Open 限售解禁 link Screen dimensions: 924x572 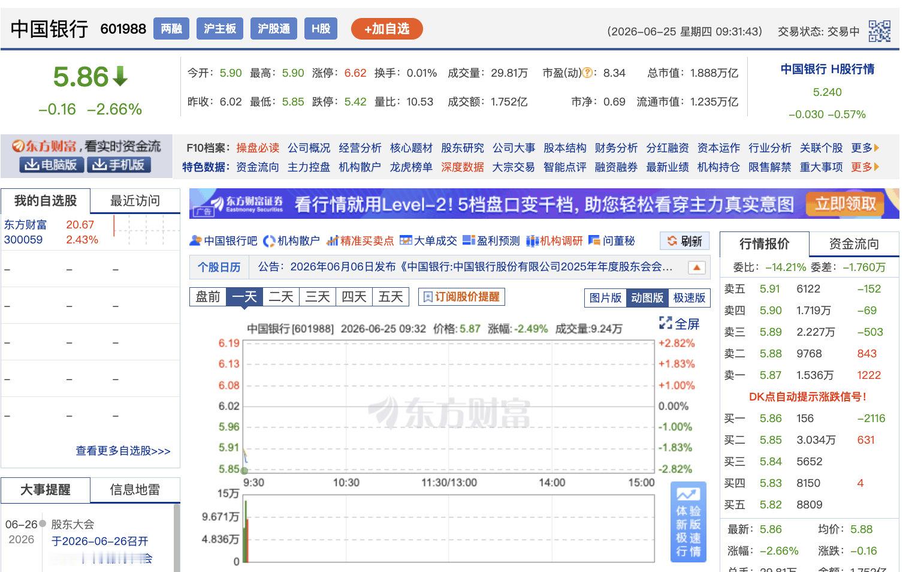click(770, 167)
